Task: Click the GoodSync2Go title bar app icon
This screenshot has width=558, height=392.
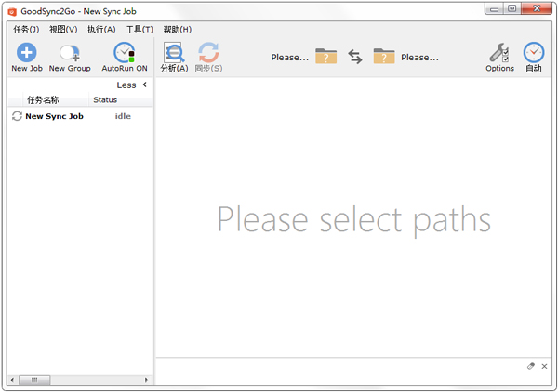Action: click(12, 11)
